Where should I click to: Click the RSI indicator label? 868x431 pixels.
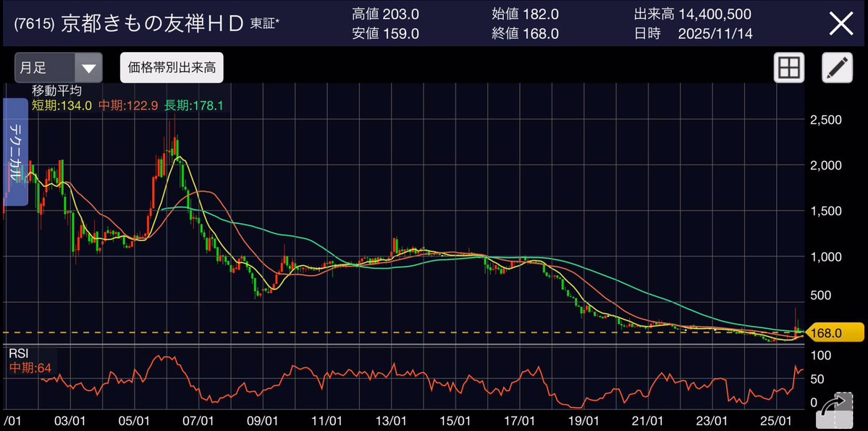click(19, 353)
